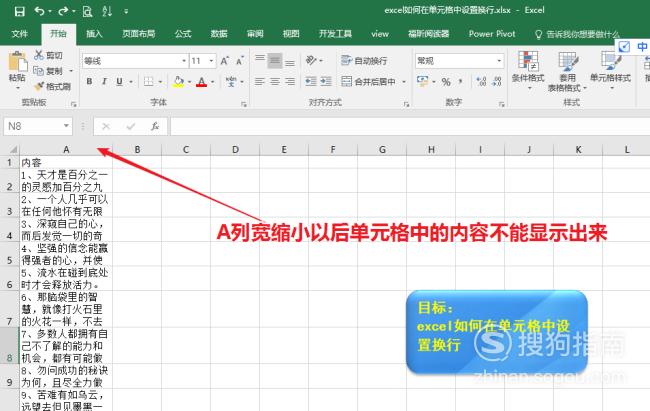650x411 pixels.
Task: Open Format as Table (套用表格格式)
Action: (x=567, y=71)
